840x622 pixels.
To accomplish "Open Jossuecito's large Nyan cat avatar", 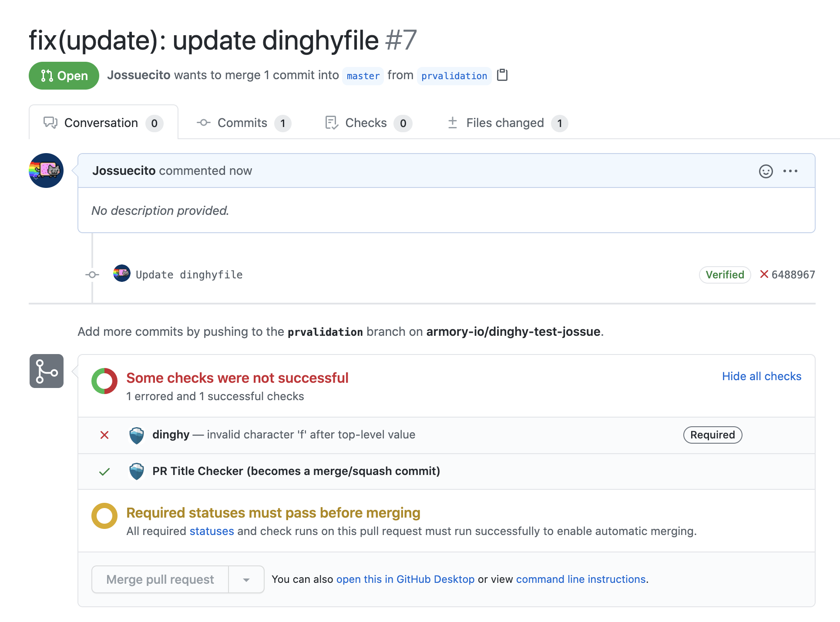I will coord(46,171).
